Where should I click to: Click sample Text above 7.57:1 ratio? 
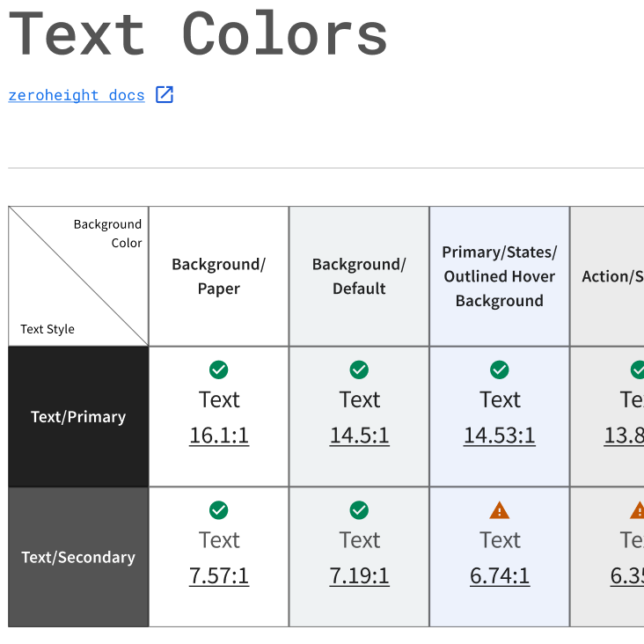pyautogui.click(x=219, y=540)
